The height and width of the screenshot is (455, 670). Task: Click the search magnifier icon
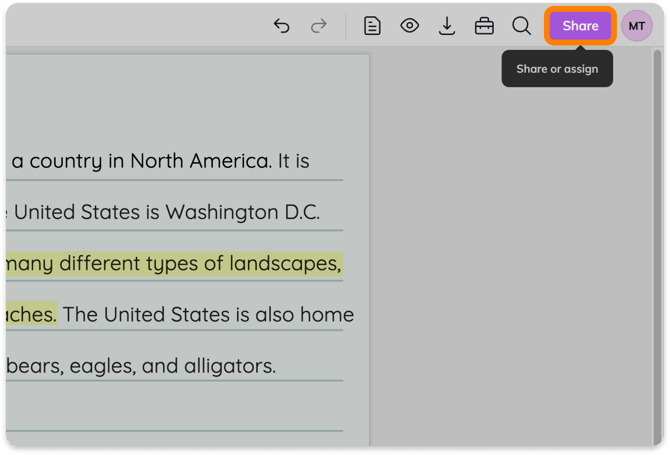coord(521,26)
